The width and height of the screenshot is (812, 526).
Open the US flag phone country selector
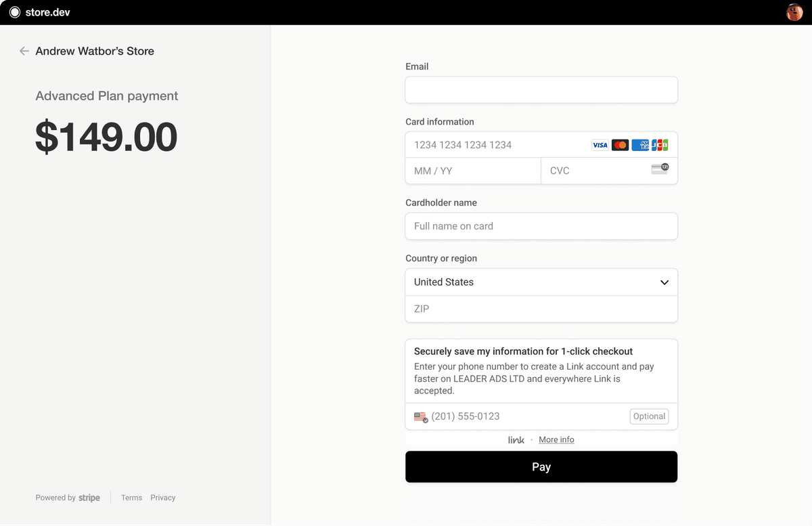point(421,417)
